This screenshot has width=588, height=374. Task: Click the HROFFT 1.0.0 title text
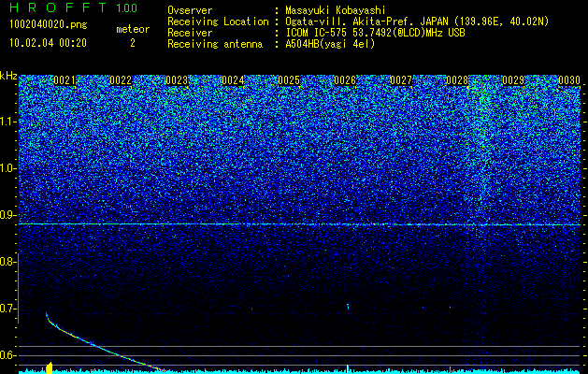[73, 7]
